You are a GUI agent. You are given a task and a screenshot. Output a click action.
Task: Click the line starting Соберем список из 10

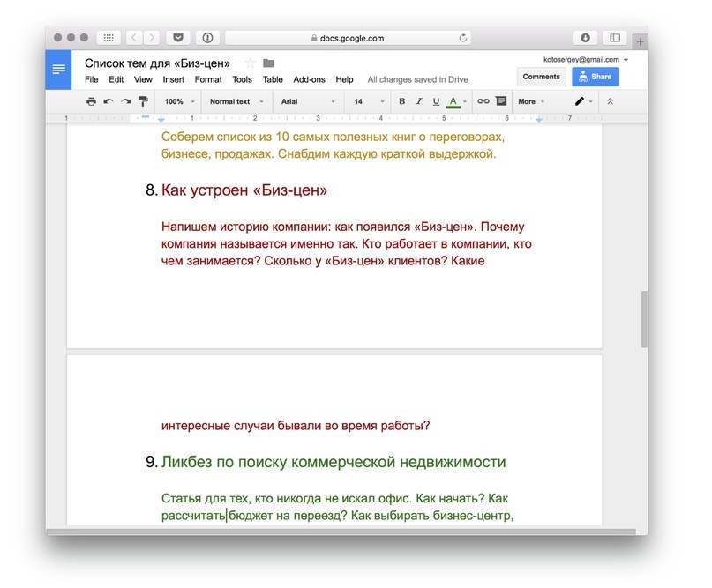click(333, 137)
